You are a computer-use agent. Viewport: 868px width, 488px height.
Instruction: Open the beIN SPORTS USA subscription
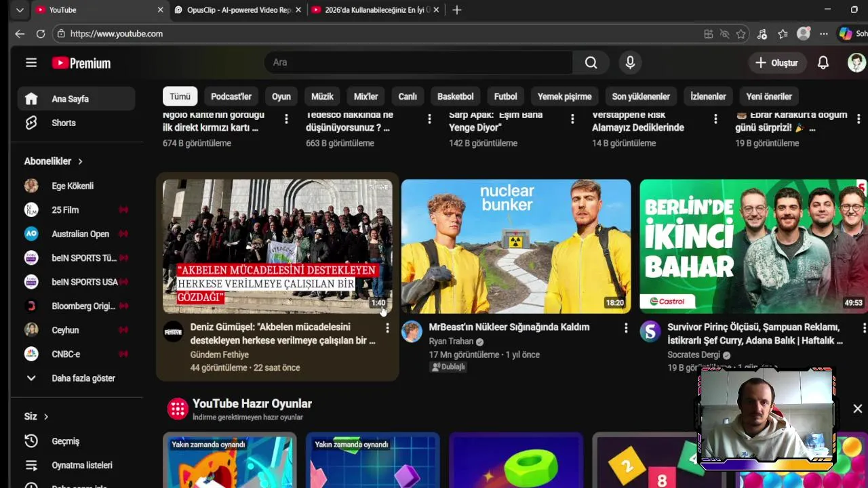[x=76, y=282]
